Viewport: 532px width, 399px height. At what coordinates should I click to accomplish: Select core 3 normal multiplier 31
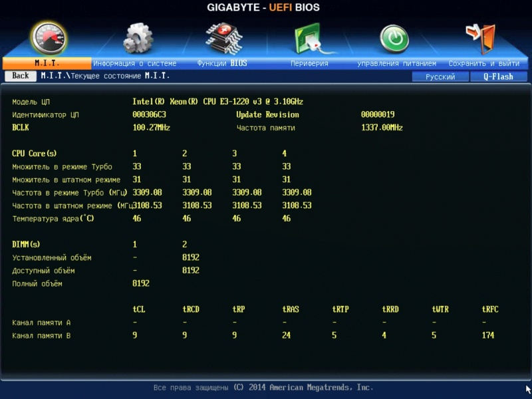(237, 180)
